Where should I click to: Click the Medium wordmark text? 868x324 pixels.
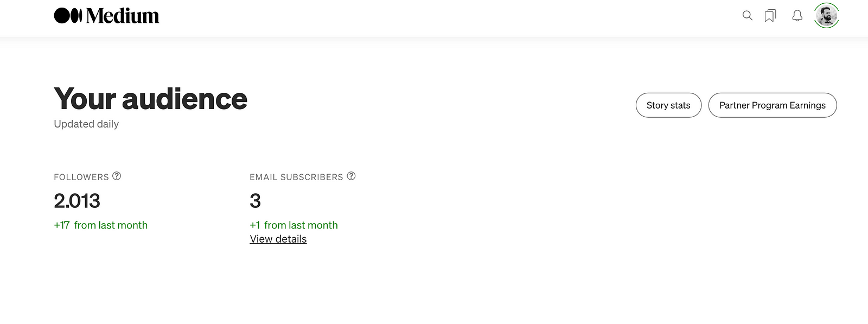click(123, 16)
